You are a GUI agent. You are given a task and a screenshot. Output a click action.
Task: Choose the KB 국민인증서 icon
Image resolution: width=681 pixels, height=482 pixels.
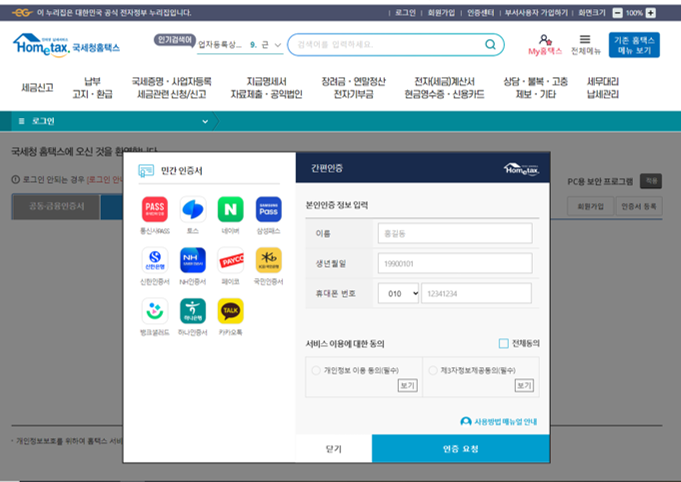coord(268,260)
